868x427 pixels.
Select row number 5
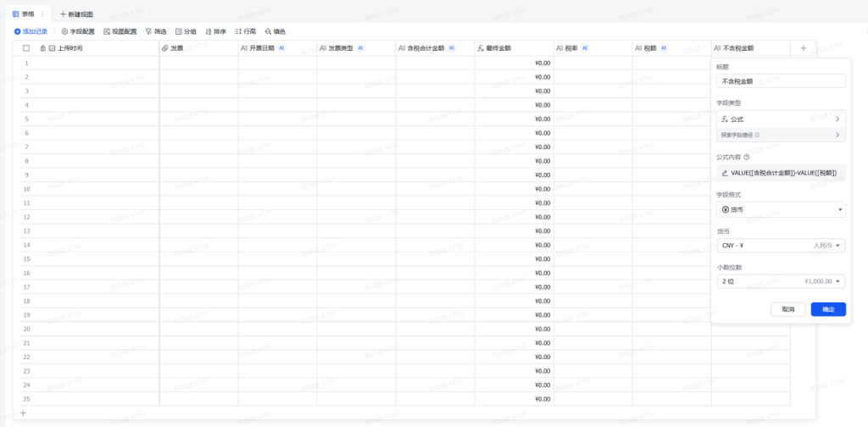[x=26, y=119]
